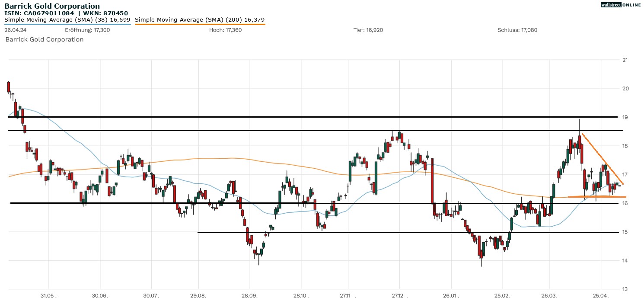
Task: Click the 25.04. date axis label
Action: coord(601,295)
